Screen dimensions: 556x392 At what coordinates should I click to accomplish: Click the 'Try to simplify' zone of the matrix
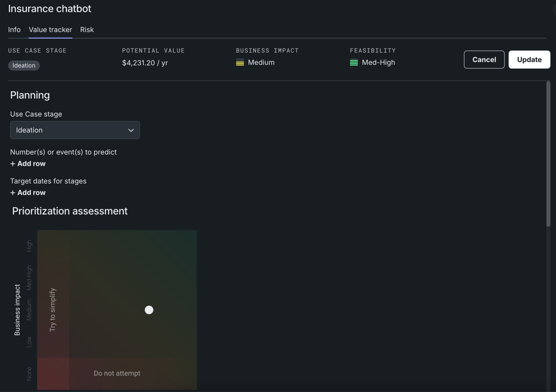click(52, 309)
